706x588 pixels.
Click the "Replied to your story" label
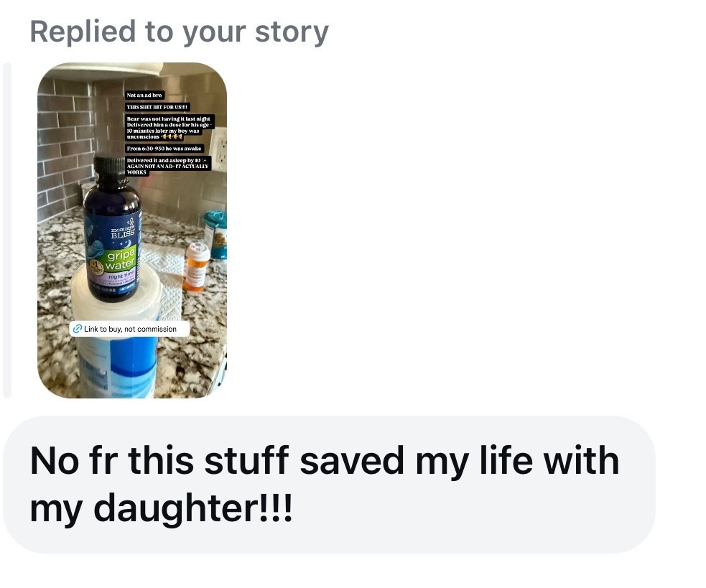[x=180, y=32]
